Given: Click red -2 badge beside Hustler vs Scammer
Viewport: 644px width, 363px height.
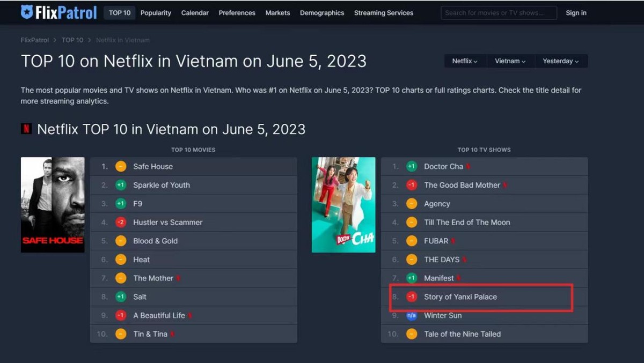Looking at the screenshot, I should [121, 222].
